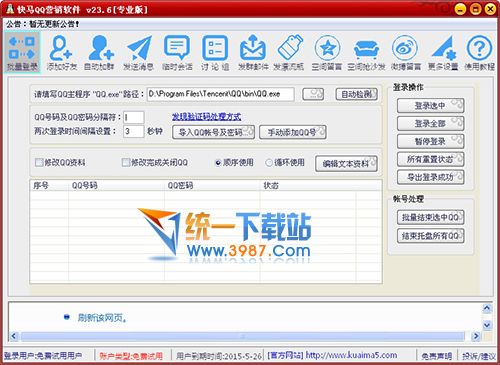Open the 自动加群 auto join group tool
This screenshot has height=365, width=500.
(99, 52)
